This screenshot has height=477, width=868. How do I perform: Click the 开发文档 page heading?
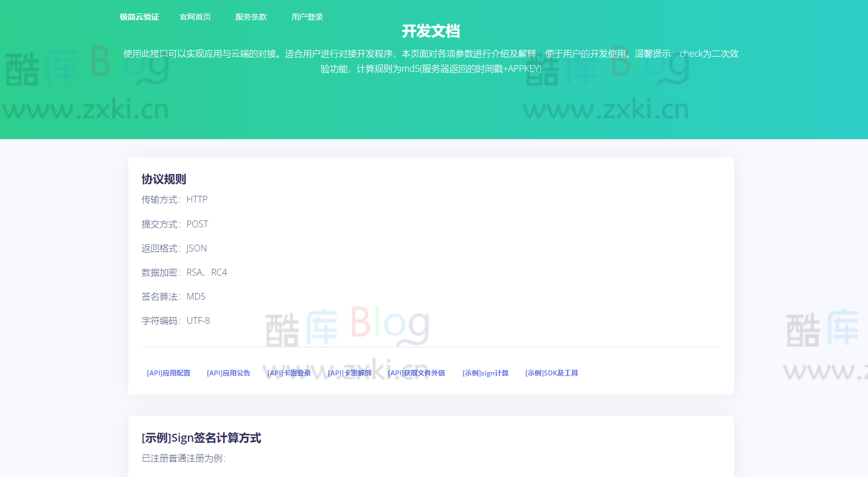click(431, 31)
